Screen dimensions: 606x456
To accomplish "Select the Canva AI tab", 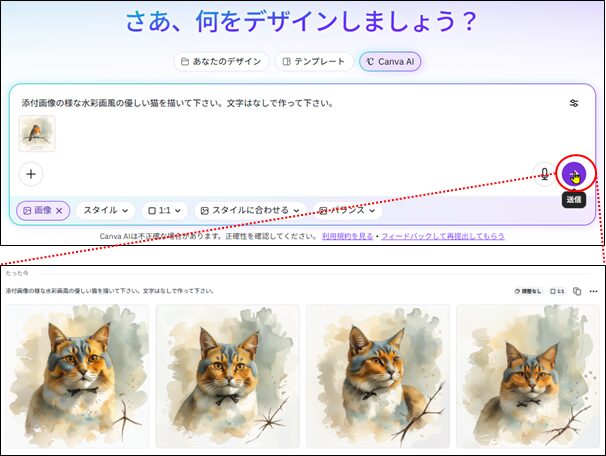I will [x=391, y=62].
